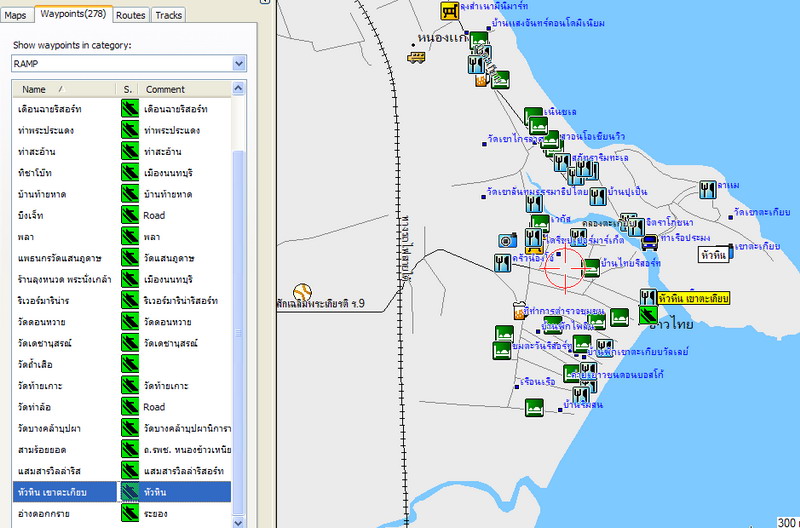This screenshot has height=528, width=800.
Task: Switch to the Maps tab
Action: tap(16, 15)
